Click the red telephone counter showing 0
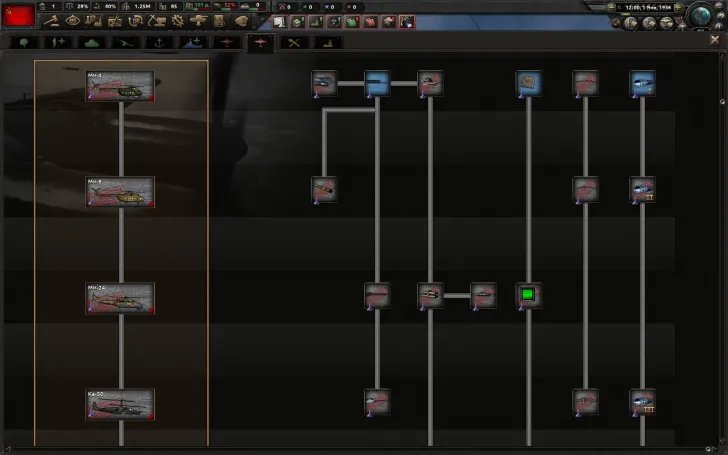728x455 pixels. [x=285, y=7]
